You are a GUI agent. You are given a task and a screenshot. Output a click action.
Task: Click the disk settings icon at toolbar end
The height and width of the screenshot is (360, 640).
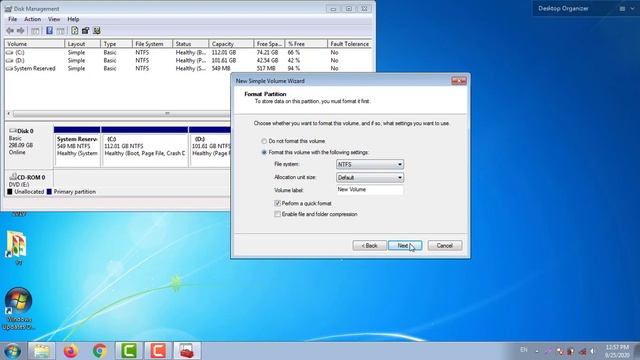point(97,31)
